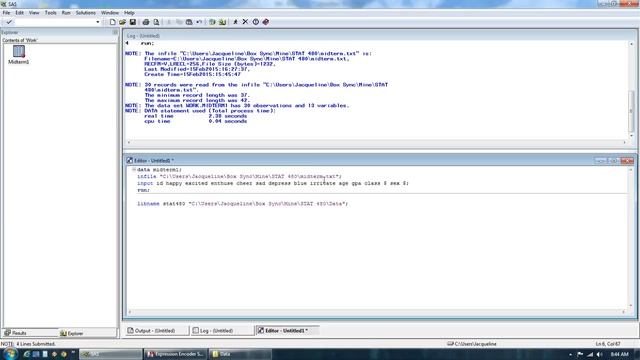This screenshot has height=360, width=640.
Task: Click the volume speaker tray icon
Action: pos(600,354)
